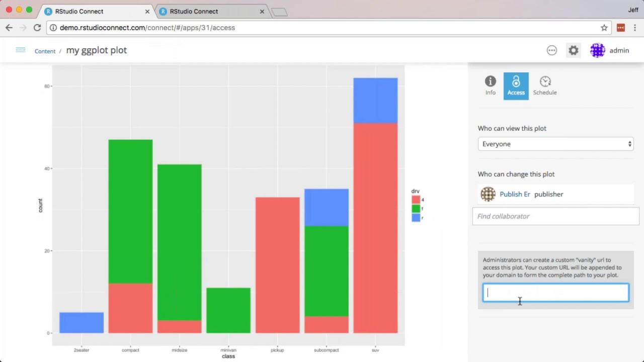
Task: Close the first RStudio Connect tab
Action: pos(147,11)
